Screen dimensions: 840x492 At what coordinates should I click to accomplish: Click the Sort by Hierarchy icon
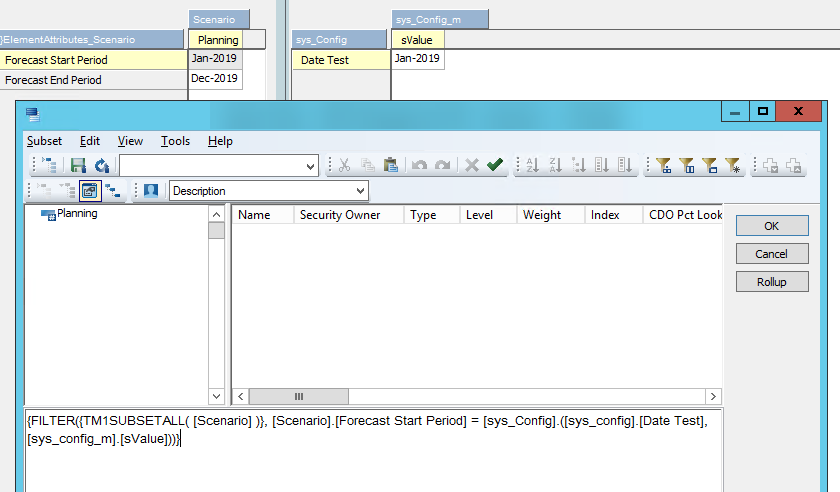coord(579,165)
